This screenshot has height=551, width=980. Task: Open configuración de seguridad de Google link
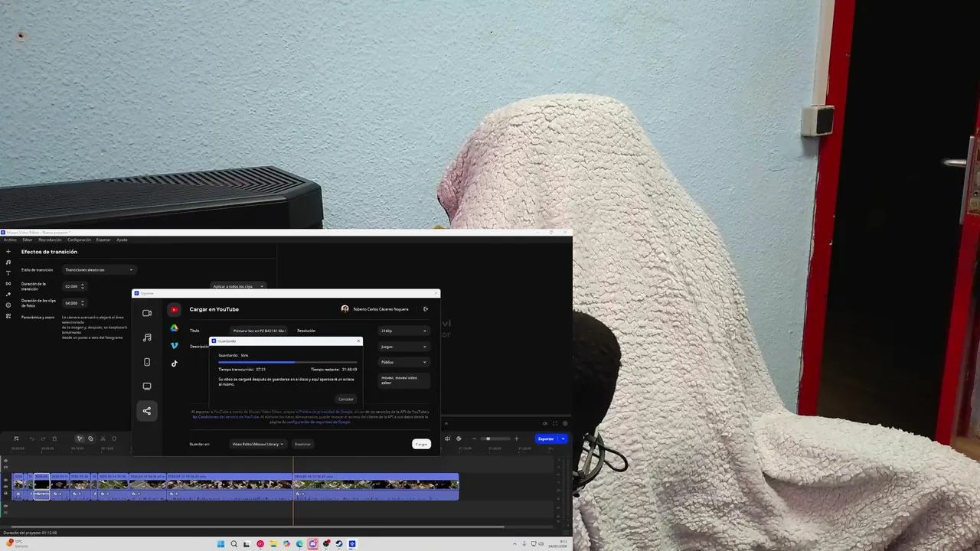coord(318,422)
